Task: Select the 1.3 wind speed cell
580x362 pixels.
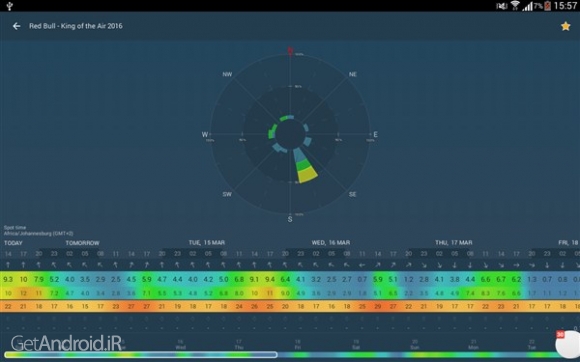Action: (532, 279)
